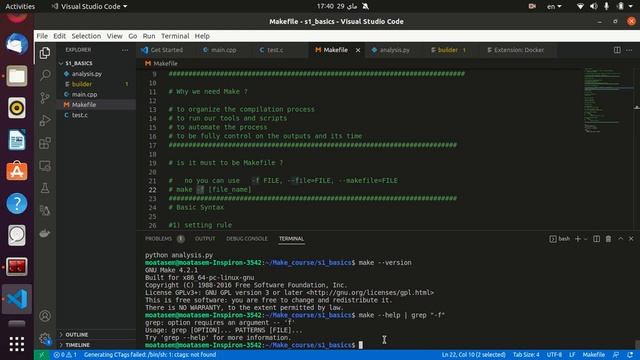Change UTF-8 file encoding
The image size is (640, 360).
tap(554, 355)
